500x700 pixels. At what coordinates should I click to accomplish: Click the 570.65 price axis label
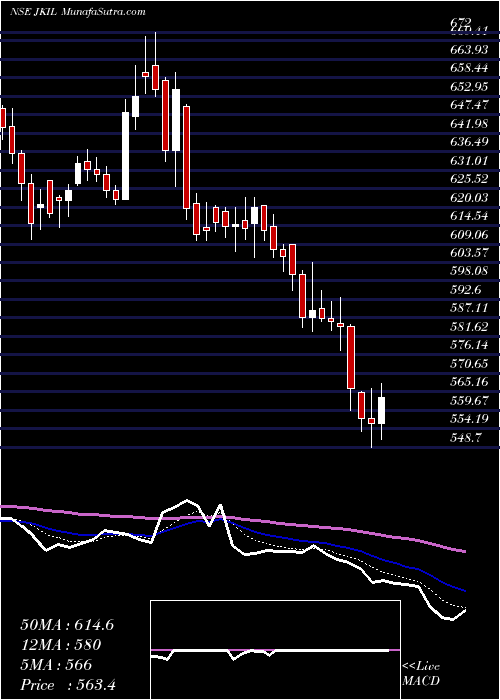tap(469, 363)
